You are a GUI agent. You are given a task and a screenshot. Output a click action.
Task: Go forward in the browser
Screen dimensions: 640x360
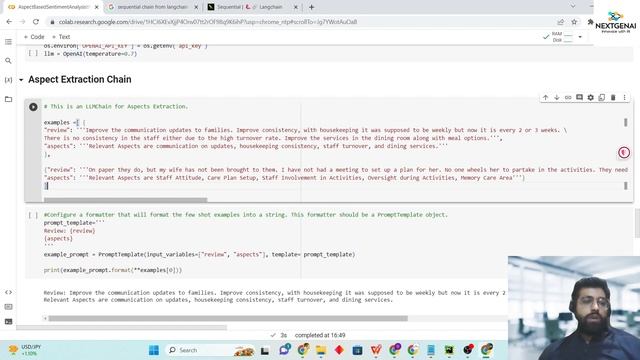(x=22, y=22)
